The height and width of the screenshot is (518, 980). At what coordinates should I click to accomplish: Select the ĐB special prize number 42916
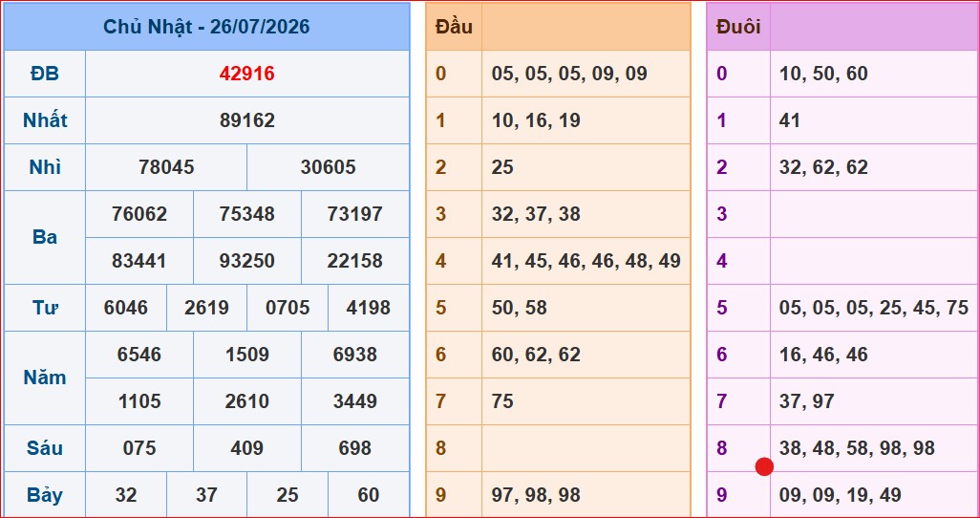point(246,74)
